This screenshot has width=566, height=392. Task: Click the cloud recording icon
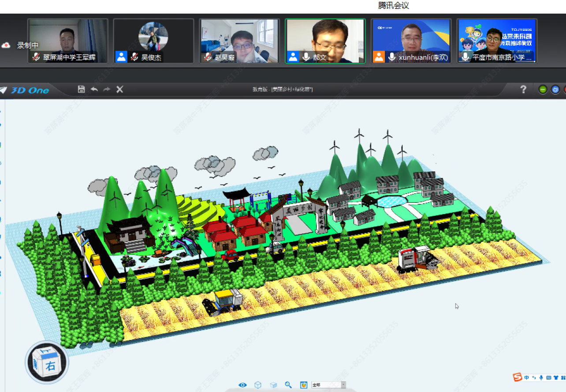[x=6, y=45]
